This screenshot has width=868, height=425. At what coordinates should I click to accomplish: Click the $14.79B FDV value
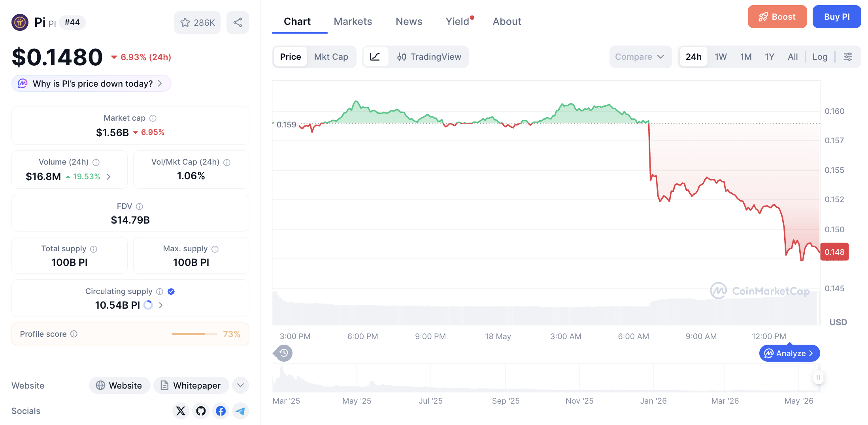(x=130, y=220)
